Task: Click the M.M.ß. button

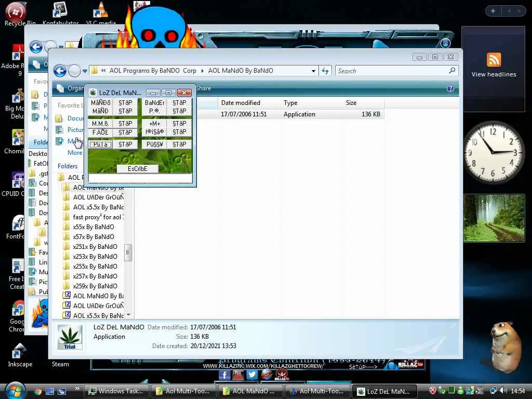Action: coord(100,124)
